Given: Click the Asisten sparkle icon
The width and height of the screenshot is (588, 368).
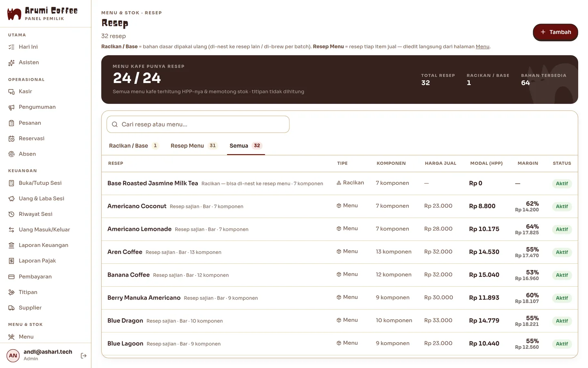Looking at the screenshot, I should click(11, 63).
